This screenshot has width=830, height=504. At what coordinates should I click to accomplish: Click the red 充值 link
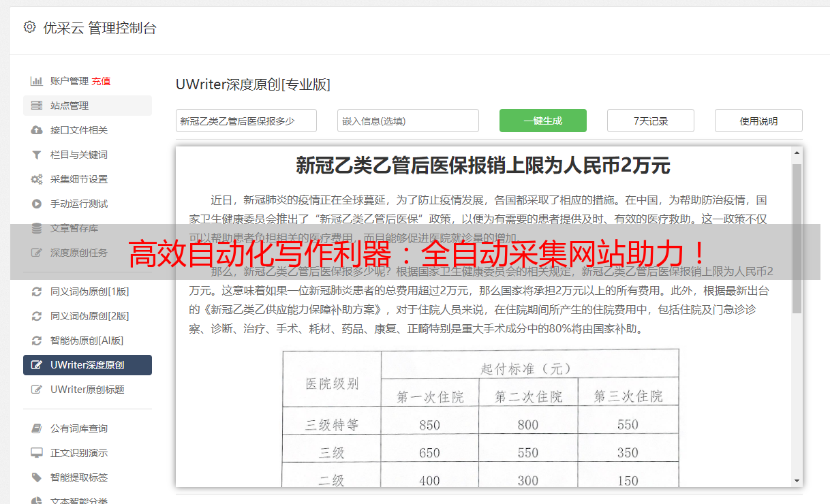101,81
